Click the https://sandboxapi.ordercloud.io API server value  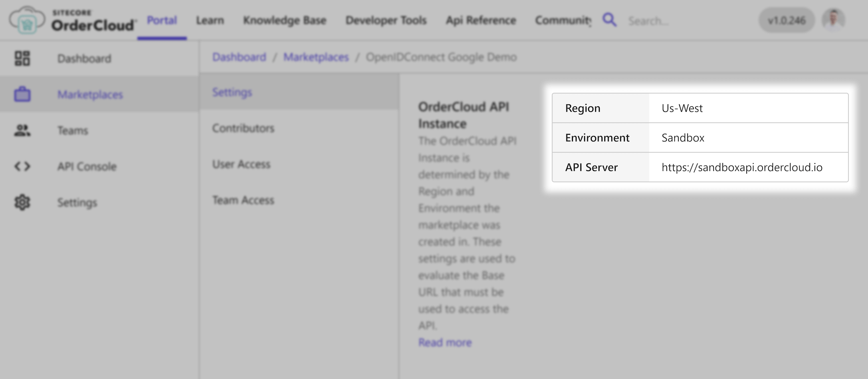click(x=742, y=167)
